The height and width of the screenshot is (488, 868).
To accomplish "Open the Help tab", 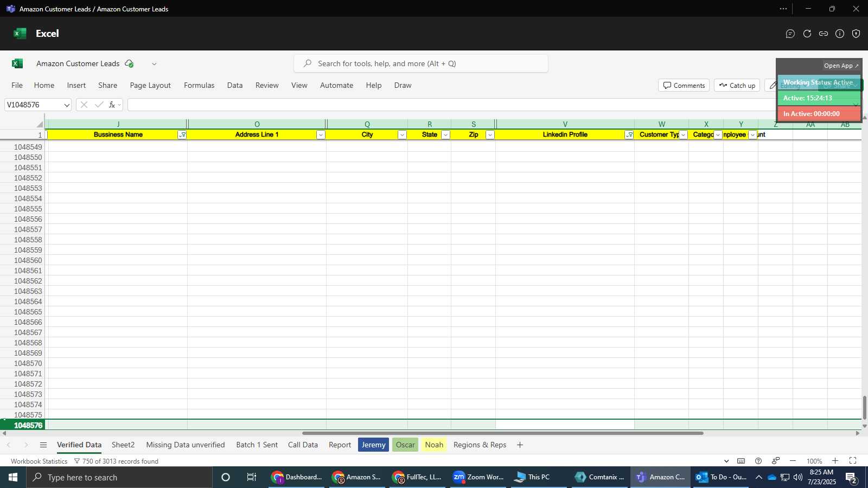I will [374, 85].
